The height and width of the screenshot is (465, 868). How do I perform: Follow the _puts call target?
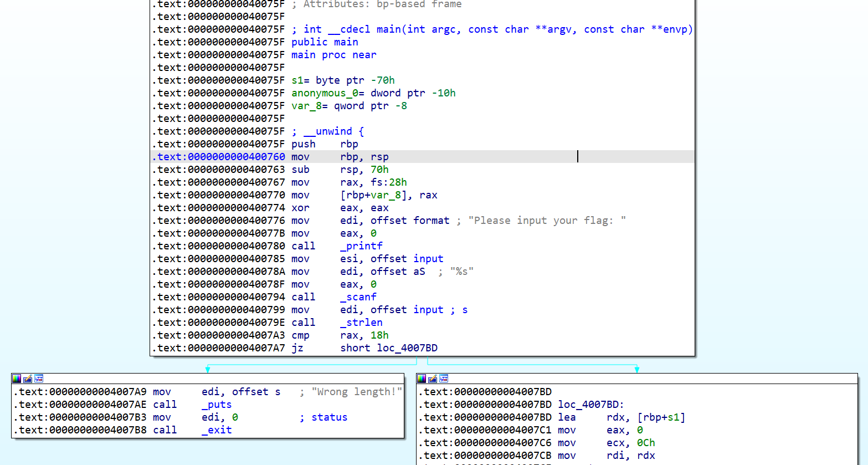[x=217, y=405]
